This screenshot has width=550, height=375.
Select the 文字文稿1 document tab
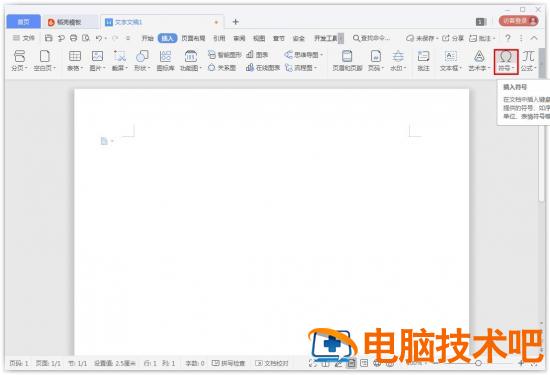pyautogui.click(x=162, y=22)
